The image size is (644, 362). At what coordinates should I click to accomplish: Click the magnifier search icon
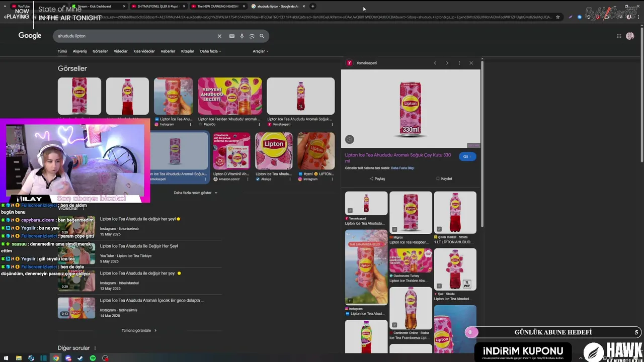[x=262, y=36]
